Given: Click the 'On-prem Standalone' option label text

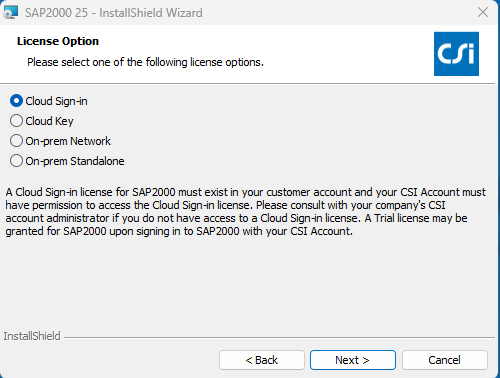Looking at the screenshot, I should point(75,161).
